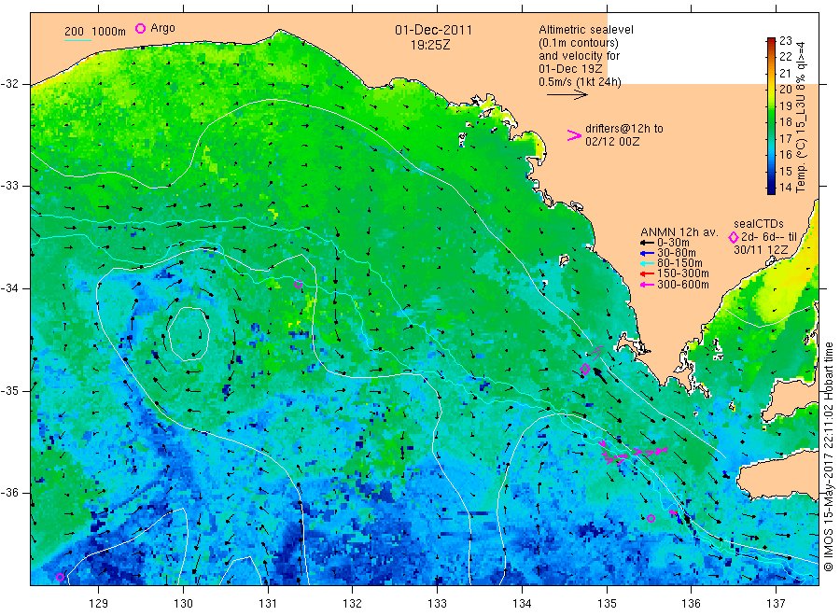Click the "01-Dec-2011" date title
The image size is (840, 616).
pyautogui.click(x=433, y=30)
